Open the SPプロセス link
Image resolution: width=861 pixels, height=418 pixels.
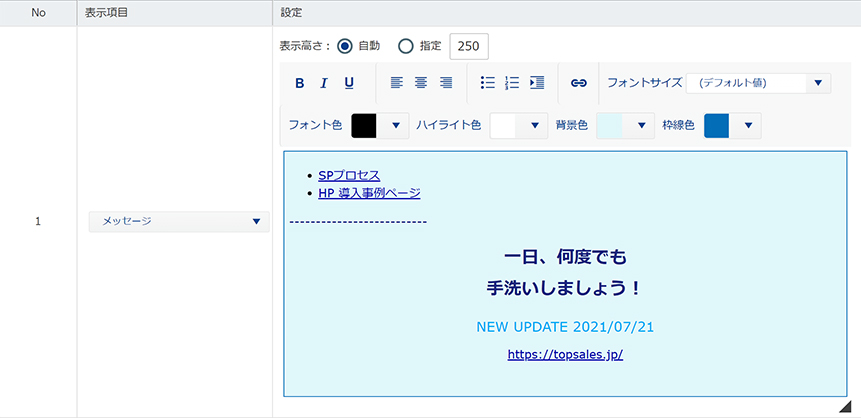[x=349, y=175]
